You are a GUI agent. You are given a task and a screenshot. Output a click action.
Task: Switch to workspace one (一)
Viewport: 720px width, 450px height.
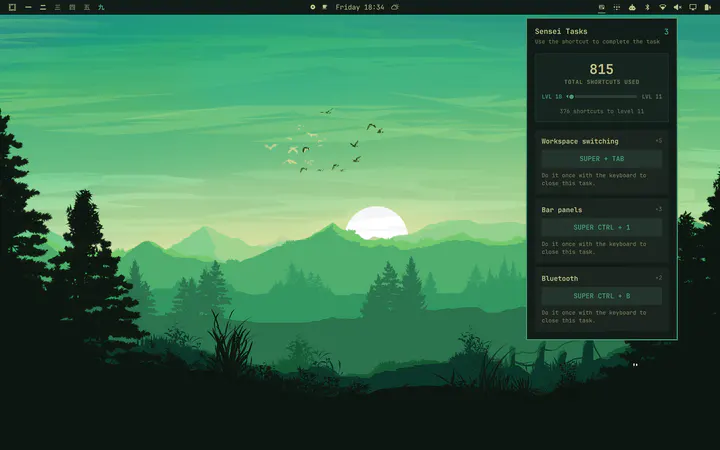(28, 7)
